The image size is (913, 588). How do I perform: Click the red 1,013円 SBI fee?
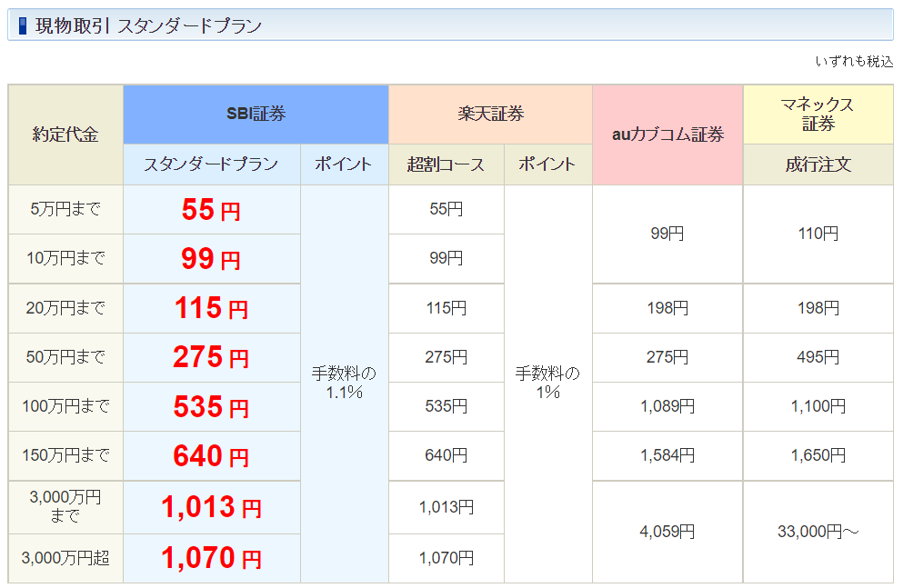(x=211, y=506)
